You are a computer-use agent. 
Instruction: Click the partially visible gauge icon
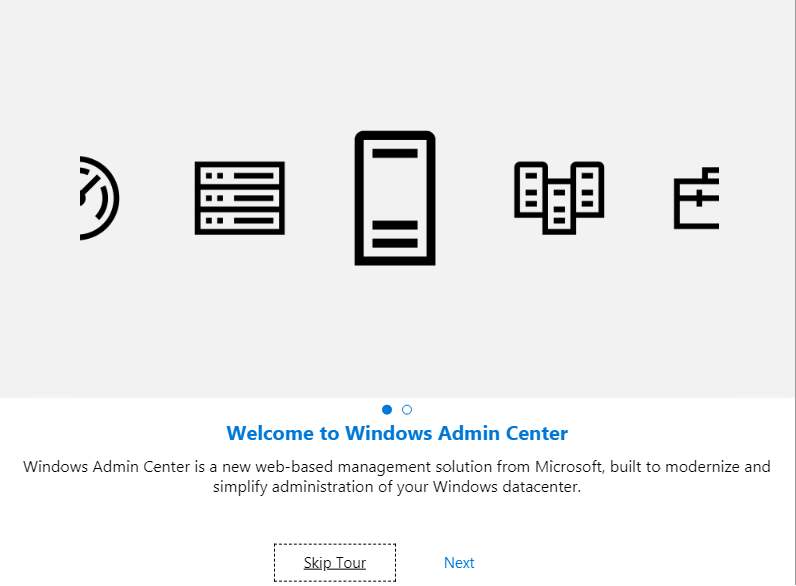[x=98, y=198]
